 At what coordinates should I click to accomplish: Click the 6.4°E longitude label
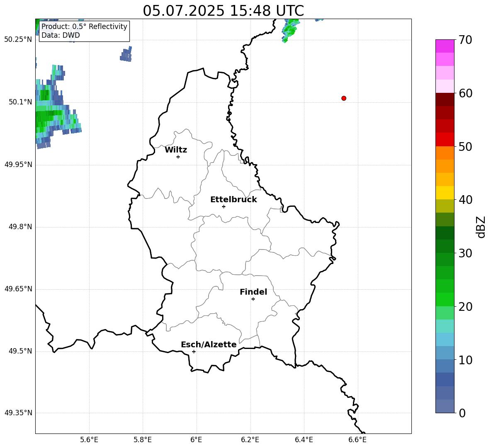pos(304,440)
